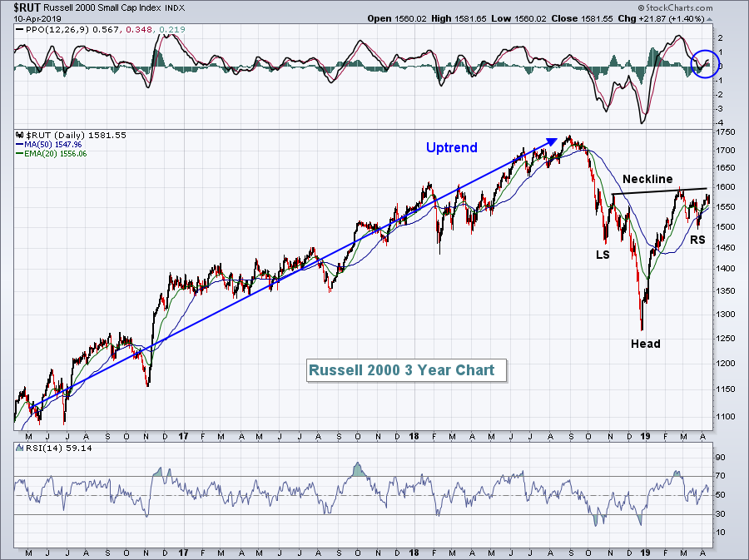
Task: Click the green line key before EMA(20)
Action: click(x=20, y=154)
